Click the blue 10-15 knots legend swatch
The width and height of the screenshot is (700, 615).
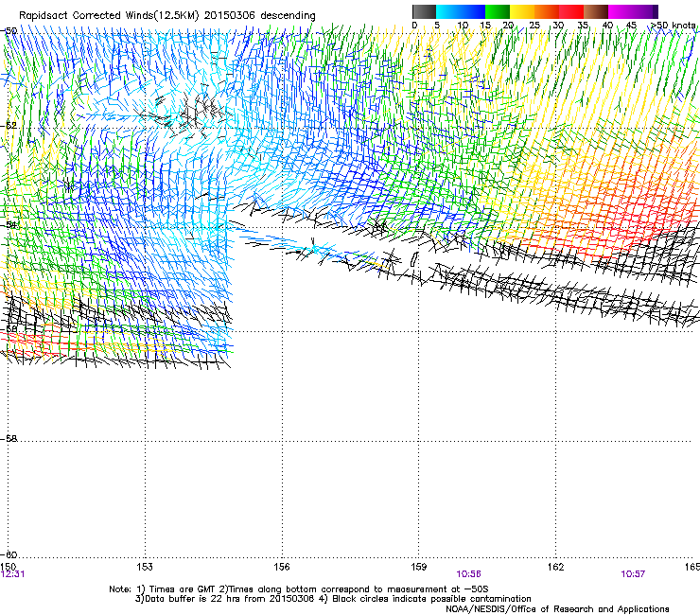[473, 11]
